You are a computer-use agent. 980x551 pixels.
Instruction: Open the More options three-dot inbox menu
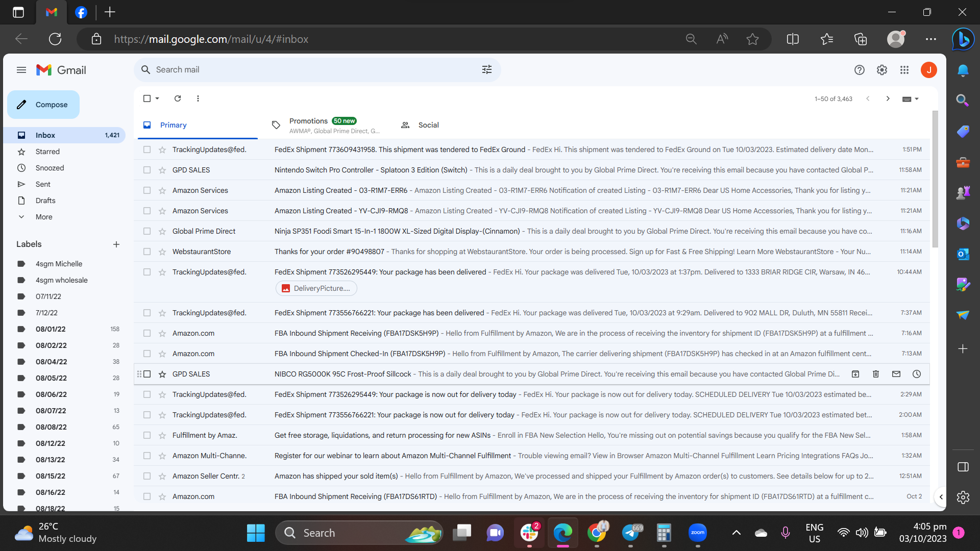[x=198, y=98]
